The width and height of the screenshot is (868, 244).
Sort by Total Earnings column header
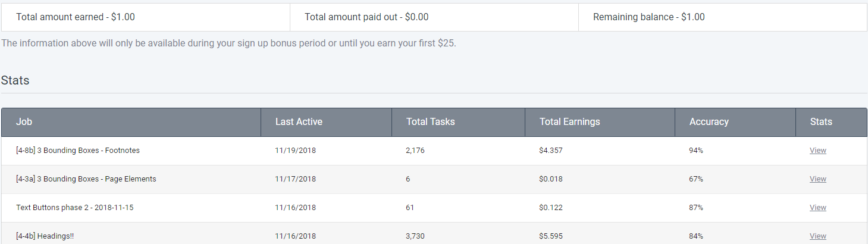[x=569, y=122]
